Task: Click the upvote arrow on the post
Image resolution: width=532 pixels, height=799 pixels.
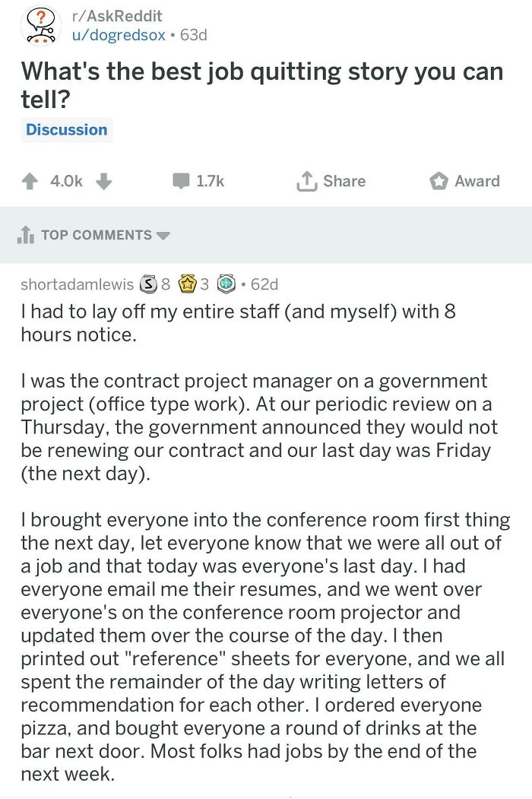Action: pyautogui.click(x=29, y=181)
